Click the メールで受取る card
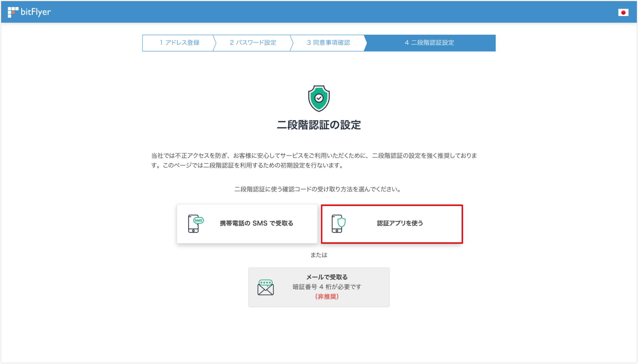 [x=318, y=287]
